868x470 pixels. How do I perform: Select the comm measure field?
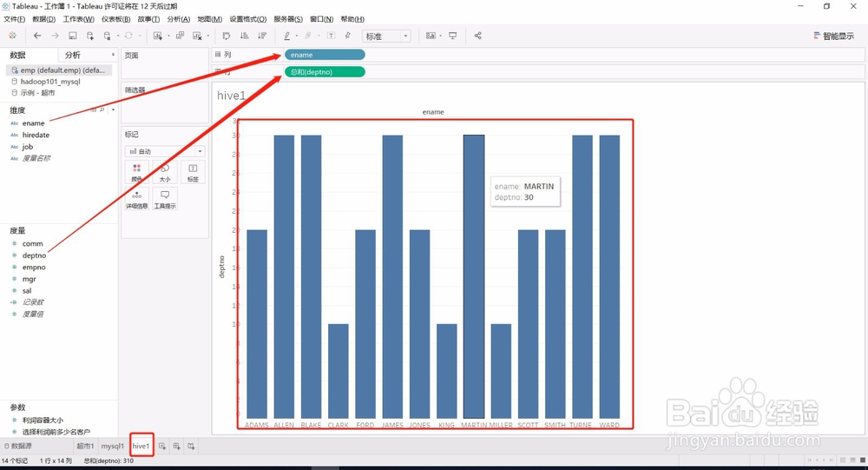click(x=33, y=243)
